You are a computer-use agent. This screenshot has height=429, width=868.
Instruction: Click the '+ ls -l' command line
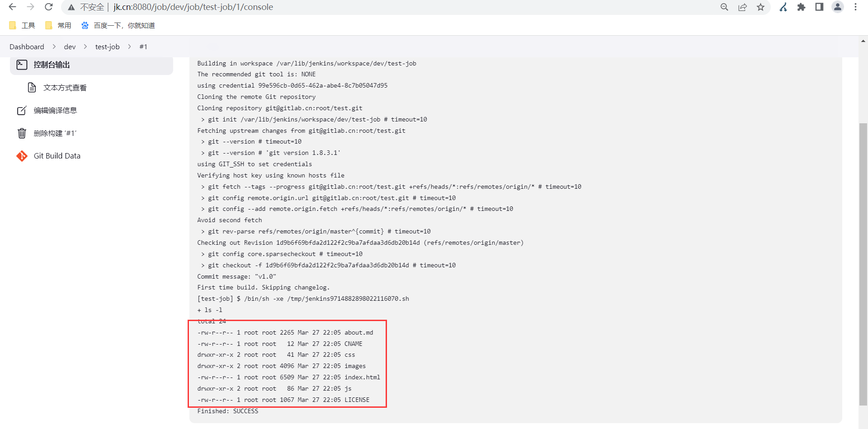210,310
